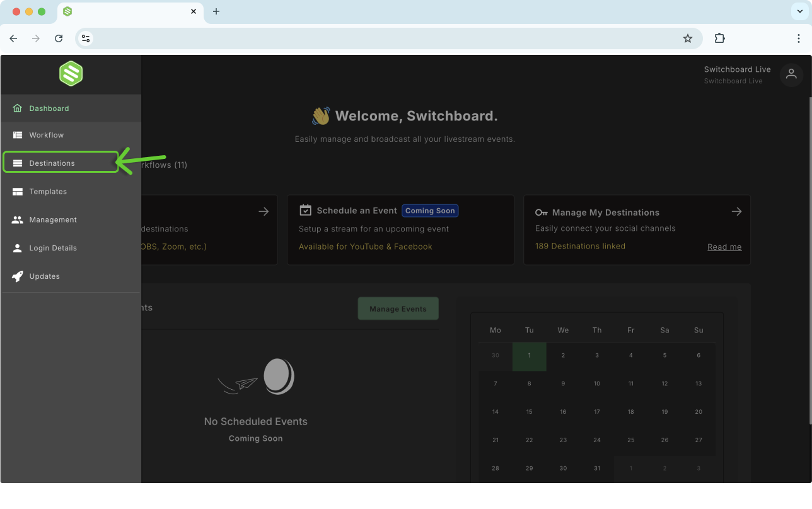
Task: Click the Manage Events button
Action: point(398,308)
